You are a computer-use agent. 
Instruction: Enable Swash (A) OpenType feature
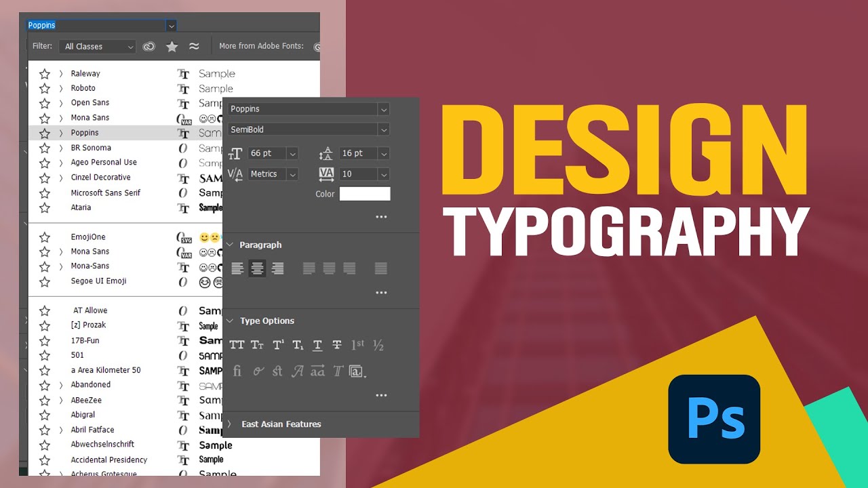point(297,371)
